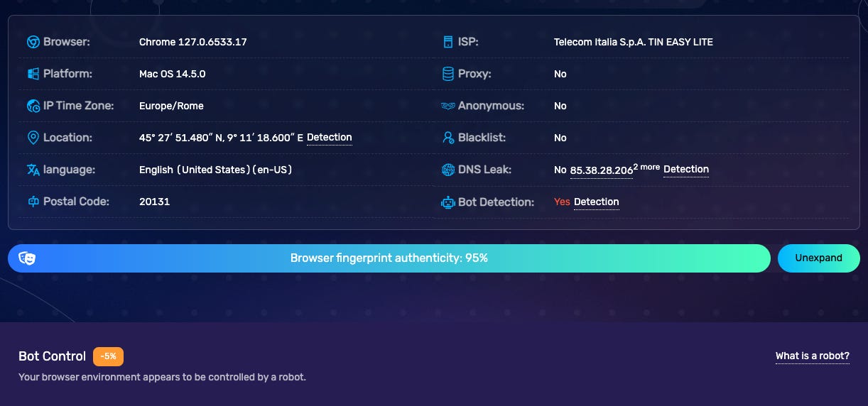Open the DNS Leak Detection link
This screenshot has width=868, height=406.
(x=686, y=170)
